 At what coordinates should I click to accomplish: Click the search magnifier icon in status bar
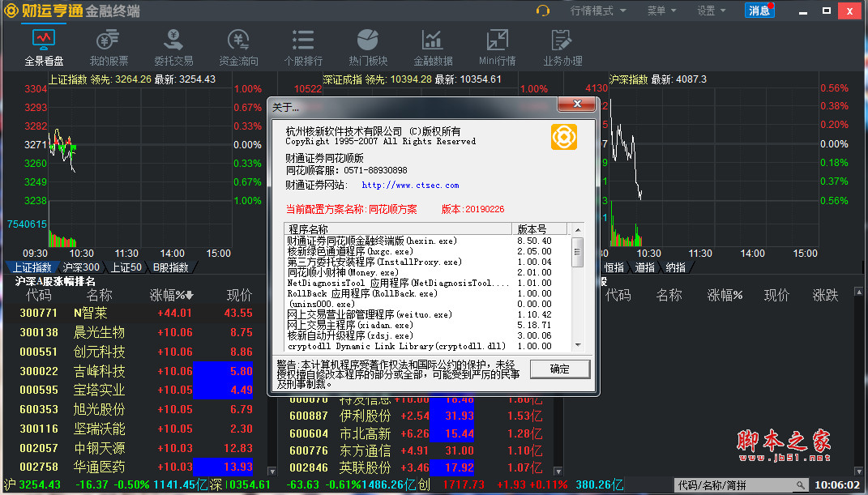[x=801, y=485]
